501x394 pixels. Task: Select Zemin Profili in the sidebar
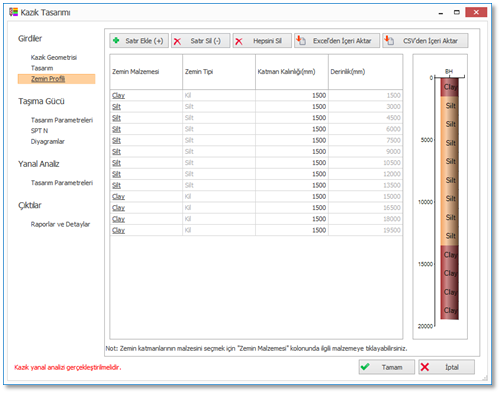[x=56, y=79]
